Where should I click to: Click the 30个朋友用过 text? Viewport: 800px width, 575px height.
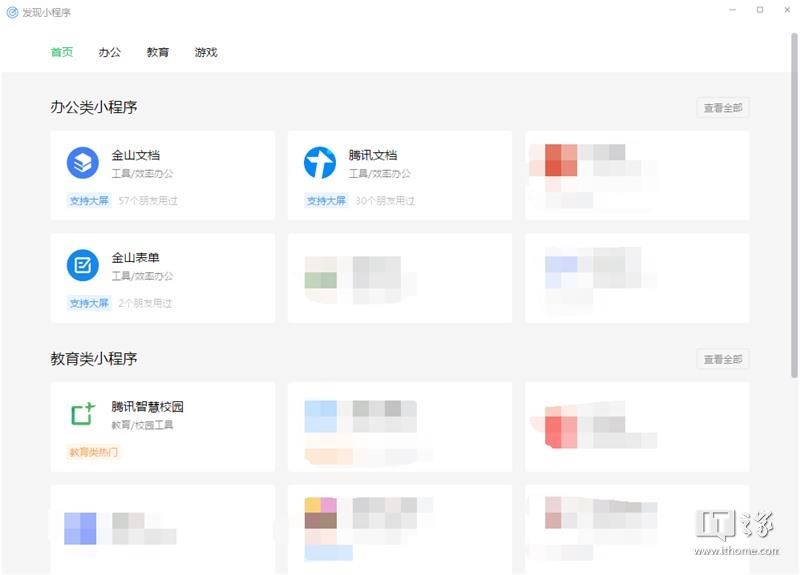pyautogui.click(x=385, y=201)
